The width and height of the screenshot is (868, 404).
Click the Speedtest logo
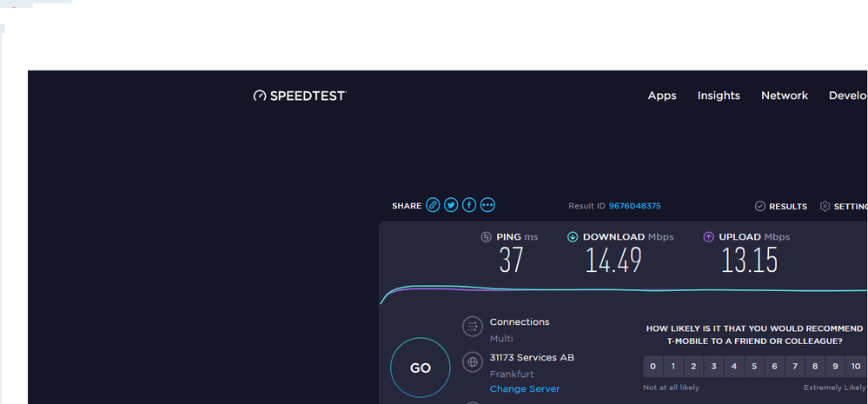[300, 96]
